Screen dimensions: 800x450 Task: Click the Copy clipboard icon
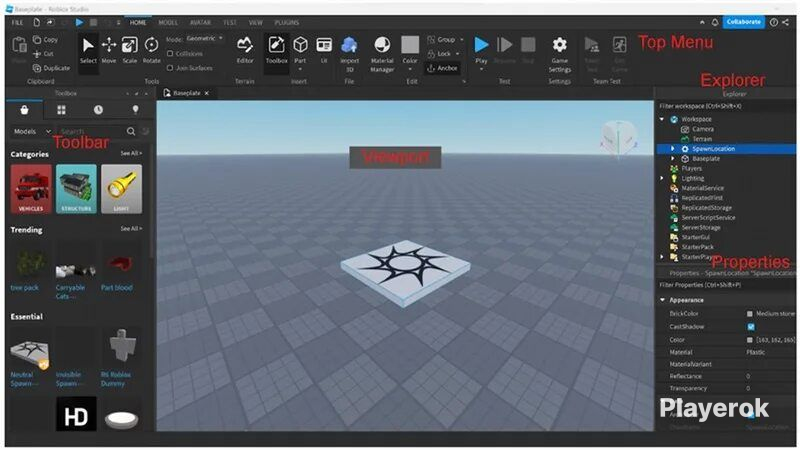[x=37, y=39]
